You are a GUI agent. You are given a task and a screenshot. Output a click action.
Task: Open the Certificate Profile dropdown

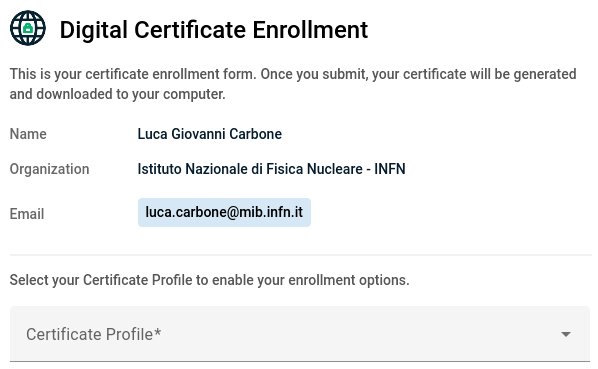pos(300,334)
